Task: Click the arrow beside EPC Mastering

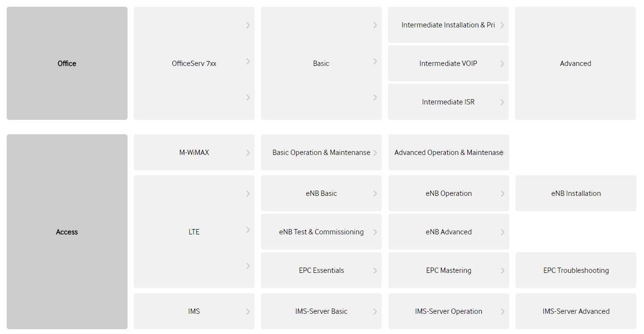Action: (502, 270)
